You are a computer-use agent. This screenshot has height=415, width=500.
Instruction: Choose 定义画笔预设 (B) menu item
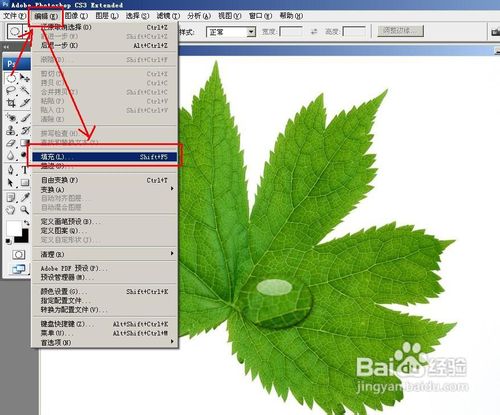point(105,221)
